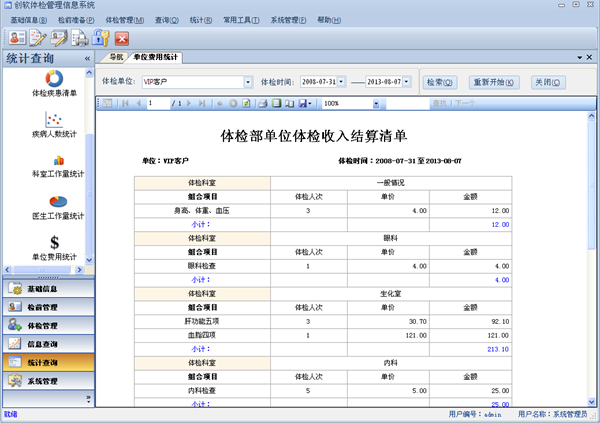Click the ID card edit toolbar icon
600x423 pixels.
pyautogui.click(x=59, y=38)
